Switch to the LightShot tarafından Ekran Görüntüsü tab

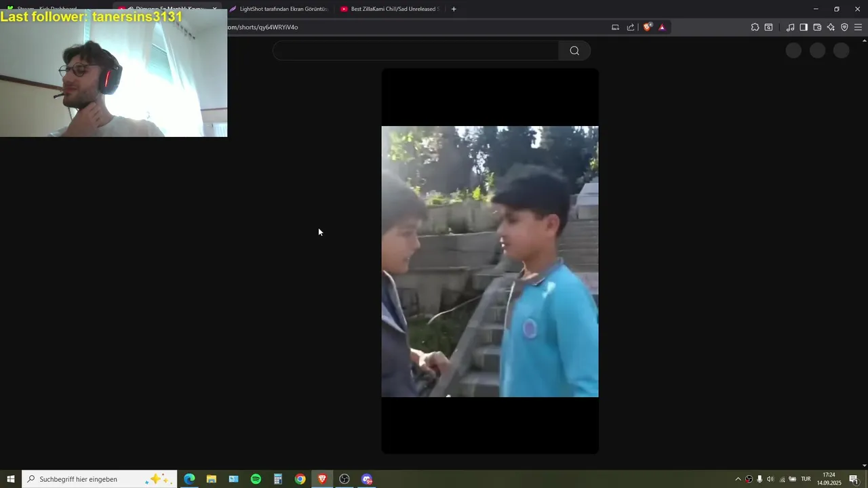pos(279,9)
